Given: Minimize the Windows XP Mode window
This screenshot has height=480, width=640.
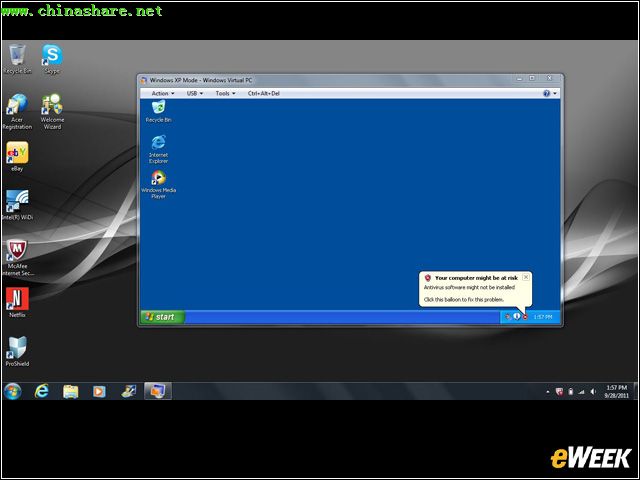Looking at the screenshot, I should click(x=520, y=78).
